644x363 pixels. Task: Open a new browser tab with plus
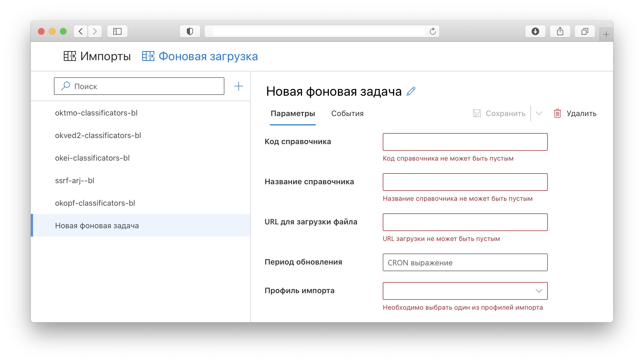[x=606, y=35]
